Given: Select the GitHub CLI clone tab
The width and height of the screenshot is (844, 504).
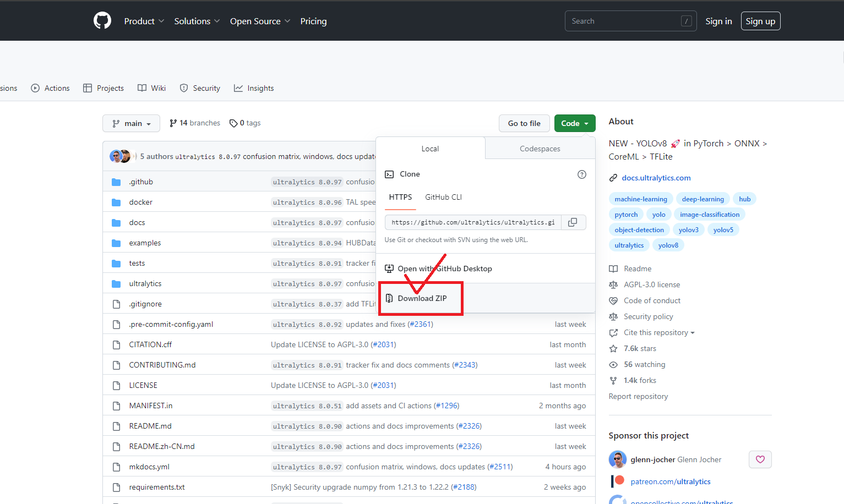Looking at the screenshot, I should 443,197.
